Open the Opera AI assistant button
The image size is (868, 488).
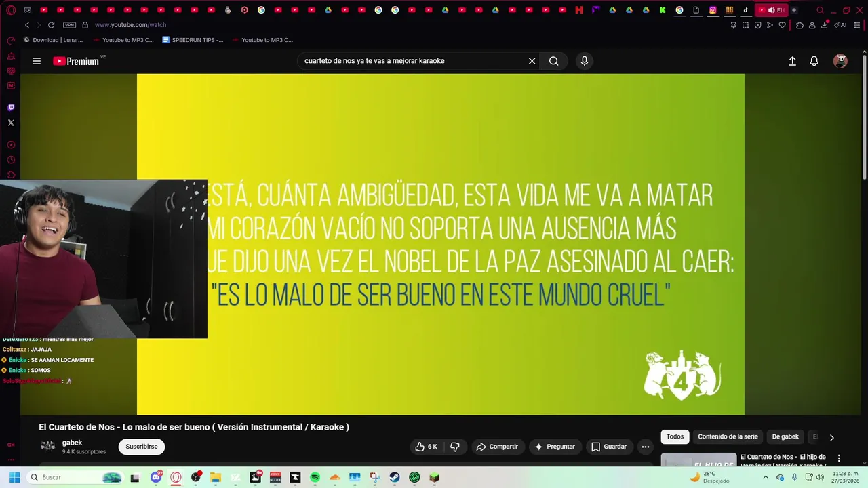click(x=840, y=25)
